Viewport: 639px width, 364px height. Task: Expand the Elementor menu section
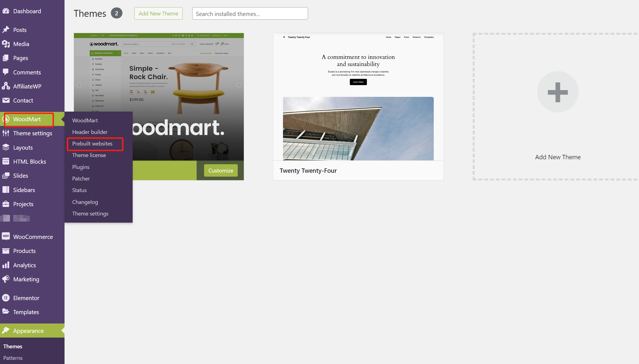point(26,298)
